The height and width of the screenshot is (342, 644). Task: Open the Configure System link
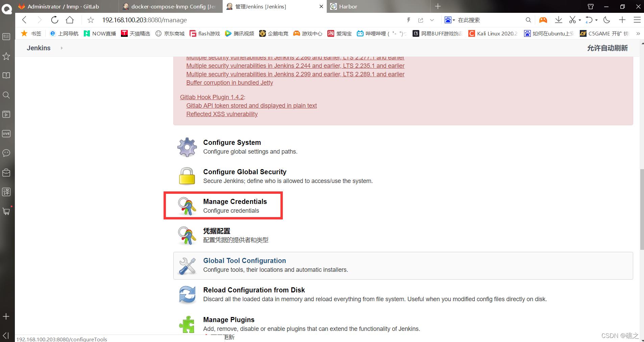232,142
